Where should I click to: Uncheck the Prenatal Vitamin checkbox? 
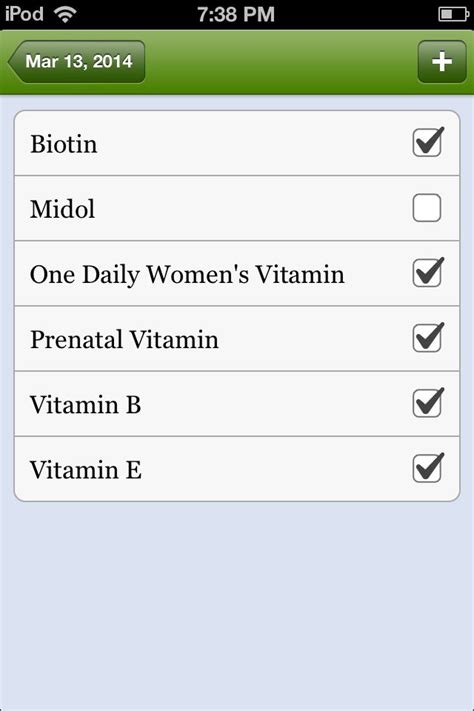point(427,338)
